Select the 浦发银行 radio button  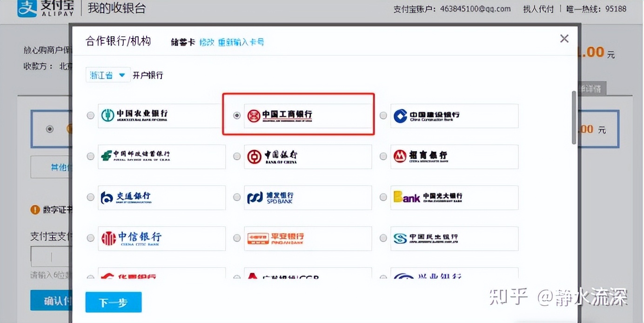pos(237,197)
